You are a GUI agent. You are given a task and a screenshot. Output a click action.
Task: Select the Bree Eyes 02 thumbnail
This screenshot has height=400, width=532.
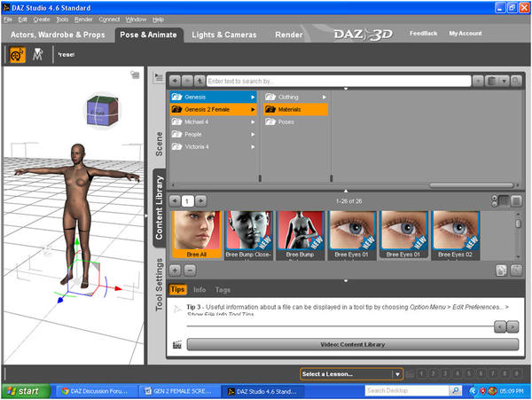tap(455, 235)
